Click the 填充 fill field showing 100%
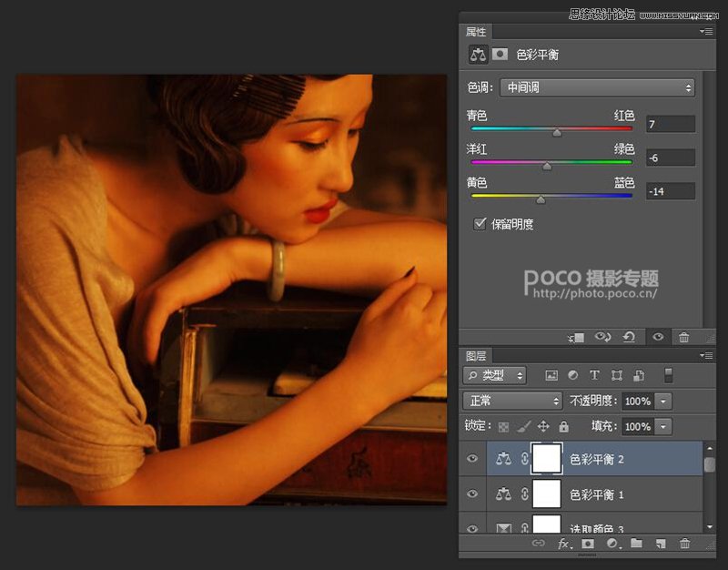 tap(638, 426)
